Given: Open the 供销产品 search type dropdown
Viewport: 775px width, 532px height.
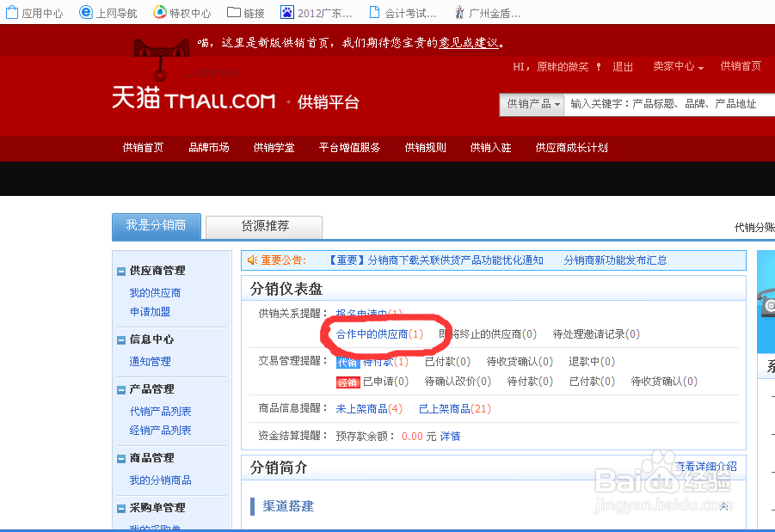Looking at the screenshot, I should 532,104.
